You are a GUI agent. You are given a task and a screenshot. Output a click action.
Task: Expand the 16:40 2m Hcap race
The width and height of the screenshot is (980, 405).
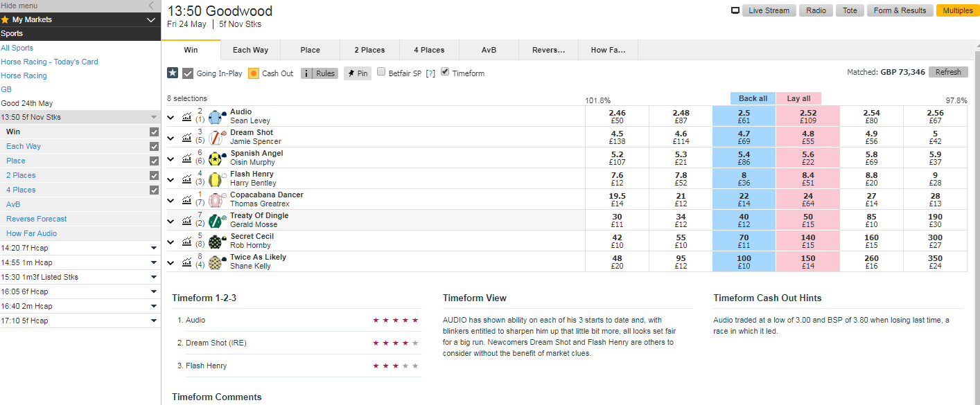(154, 306)
